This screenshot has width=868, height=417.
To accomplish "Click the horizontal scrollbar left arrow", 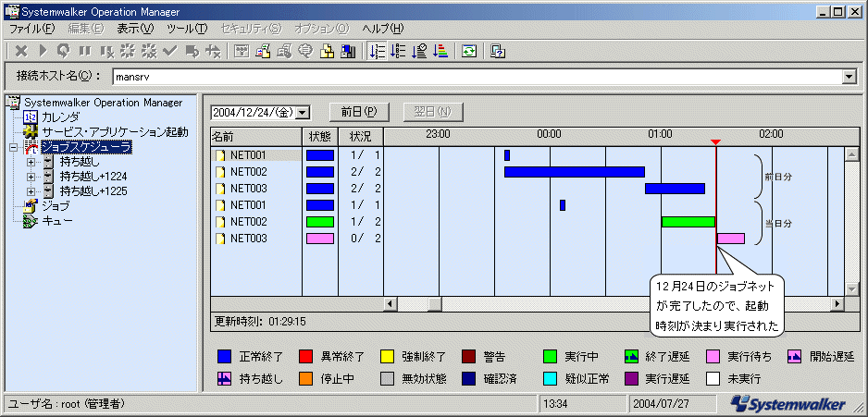I will pos(391,303).
